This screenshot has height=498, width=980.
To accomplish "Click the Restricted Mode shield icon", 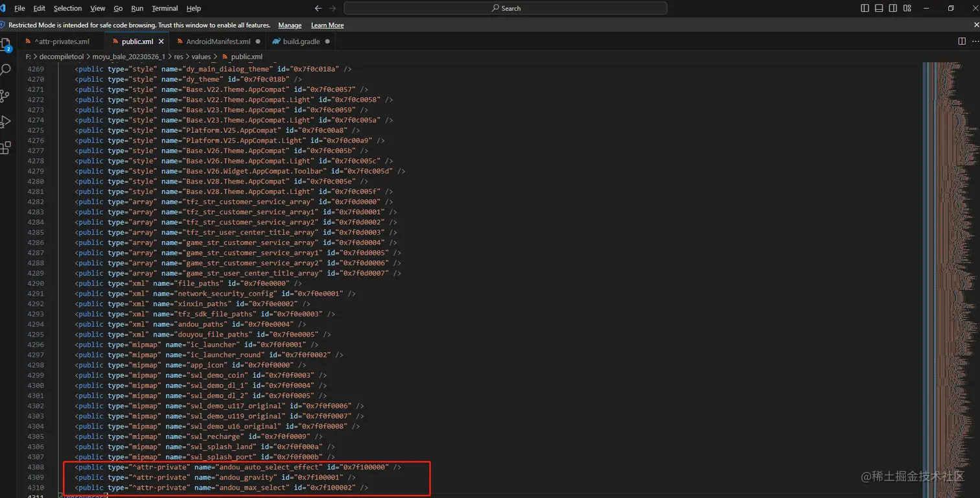I will (3, 25).
